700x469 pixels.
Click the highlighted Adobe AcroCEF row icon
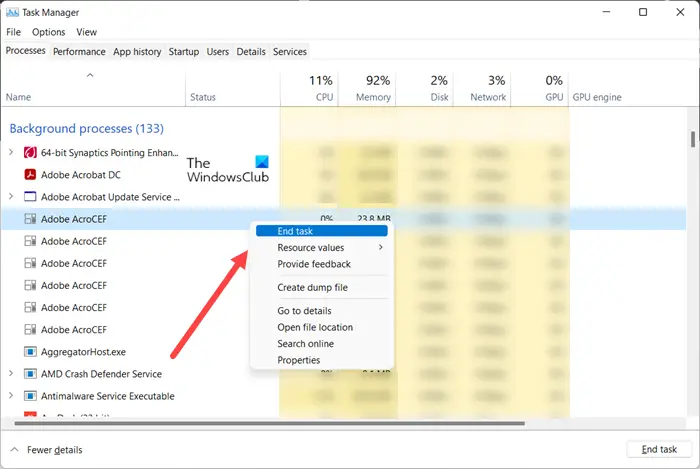point(30,219)
